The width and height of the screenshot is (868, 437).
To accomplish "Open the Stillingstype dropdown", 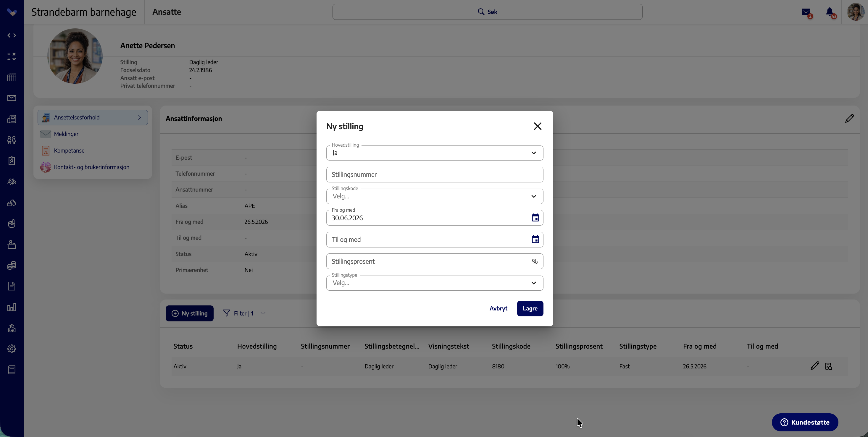I will pyautogui.click(x=435, y=283).
